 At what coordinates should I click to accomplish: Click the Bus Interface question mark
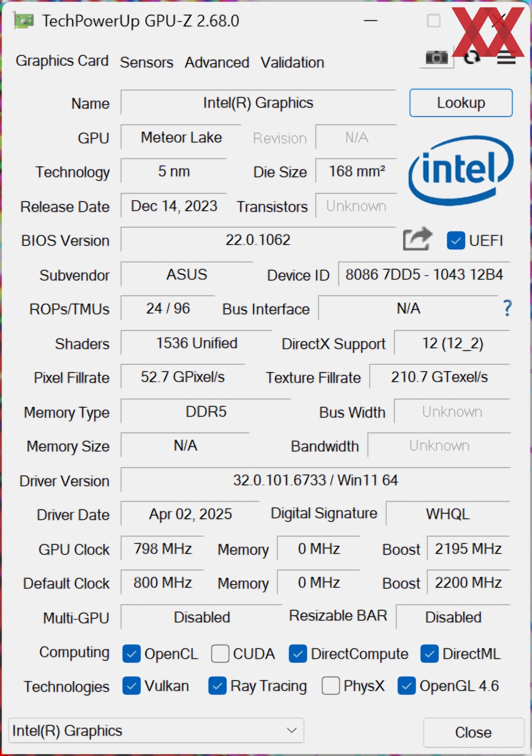pyautogui.click(x=507, y=308)
